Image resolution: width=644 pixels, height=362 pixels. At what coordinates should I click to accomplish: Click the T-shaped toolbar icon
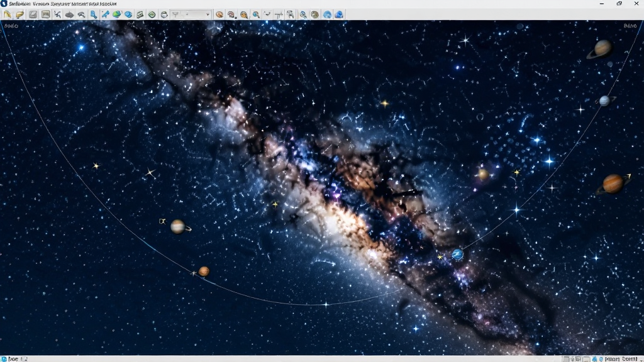click(279, 15)
